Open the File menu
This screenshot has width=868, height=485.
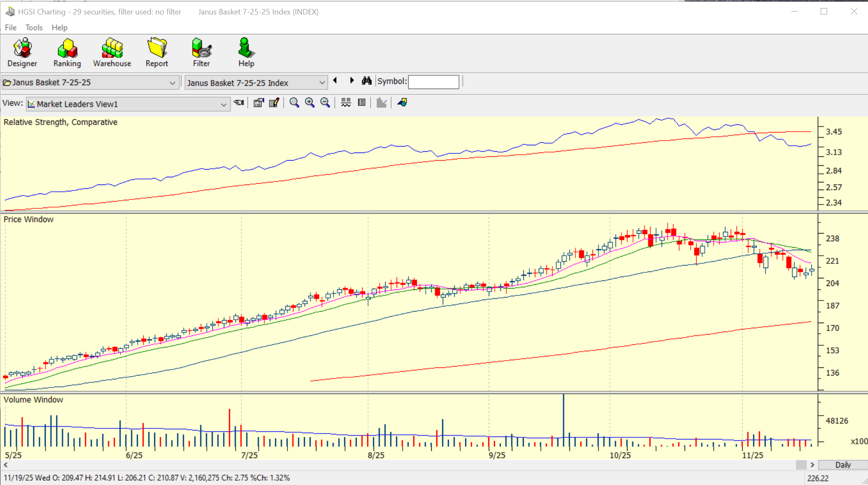11,28
